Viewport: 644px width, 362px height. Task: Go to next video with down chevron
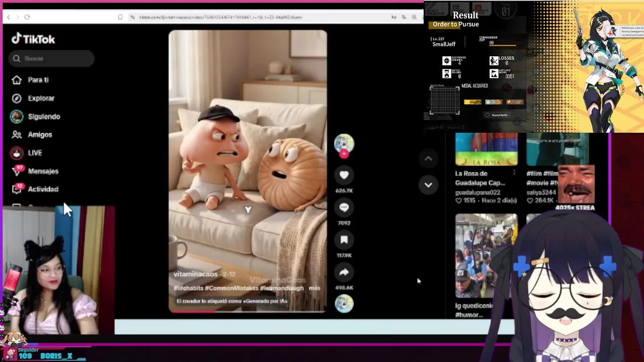(428, 185)
